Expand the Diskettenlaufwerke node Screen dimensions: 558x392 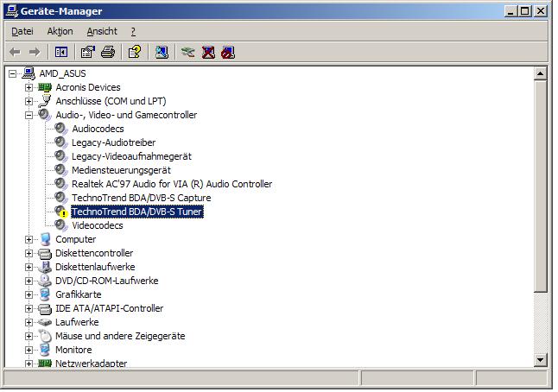[x=29, y=267]
